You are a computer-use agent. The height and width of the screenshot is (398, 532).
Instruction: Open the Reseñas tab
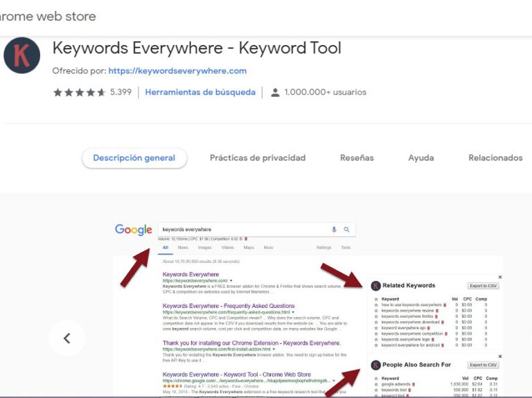pyautogui.click(x=357, y=158)
